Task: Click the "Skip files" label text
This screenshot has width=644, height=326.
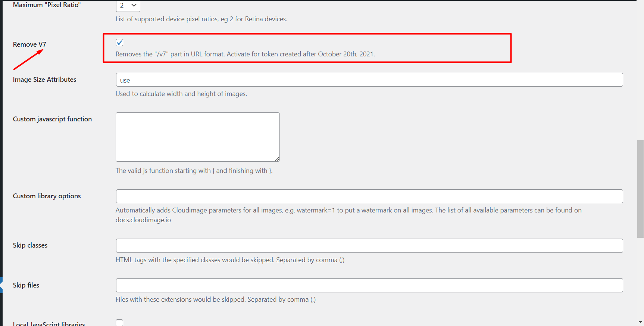Action: coord(26,285)
